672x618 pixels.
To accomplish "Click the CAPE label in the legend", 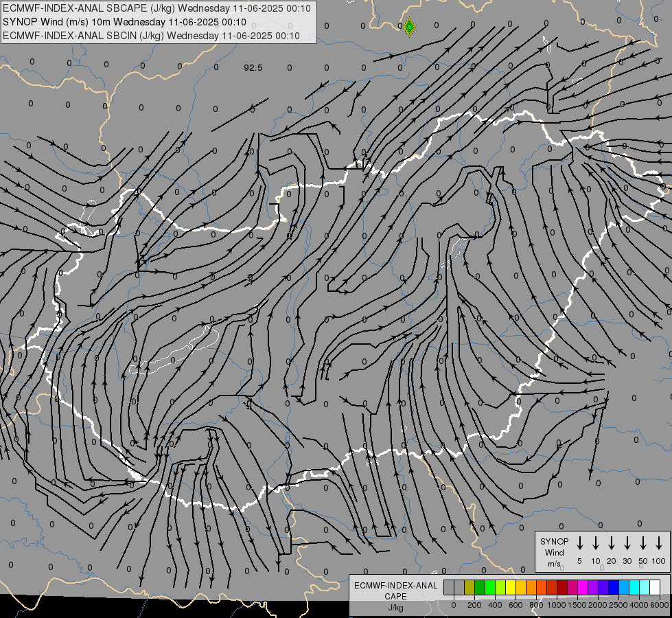I will coord(395,596).
